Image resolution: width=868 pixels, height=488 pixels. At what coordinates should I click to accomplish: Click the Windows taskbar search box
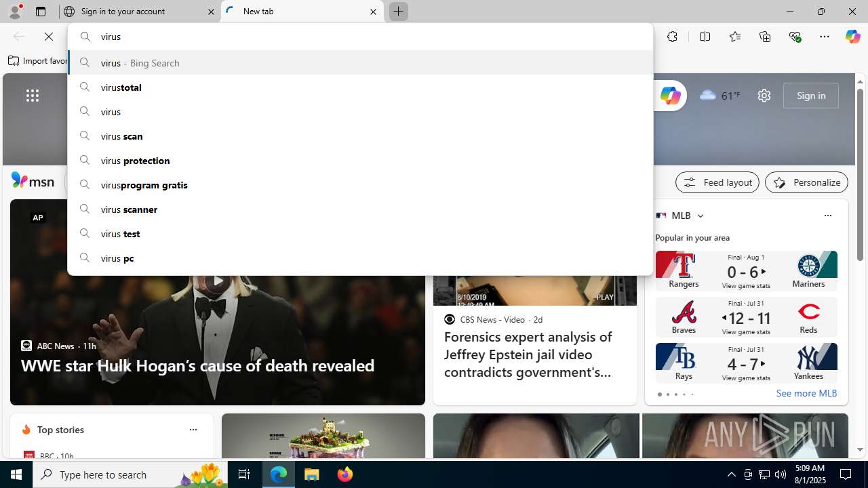pos(129,474)
